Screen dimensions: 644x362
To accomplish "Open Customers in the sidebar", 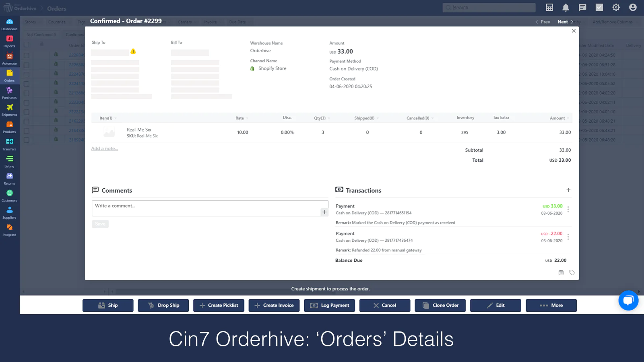I will pos(9,196).
